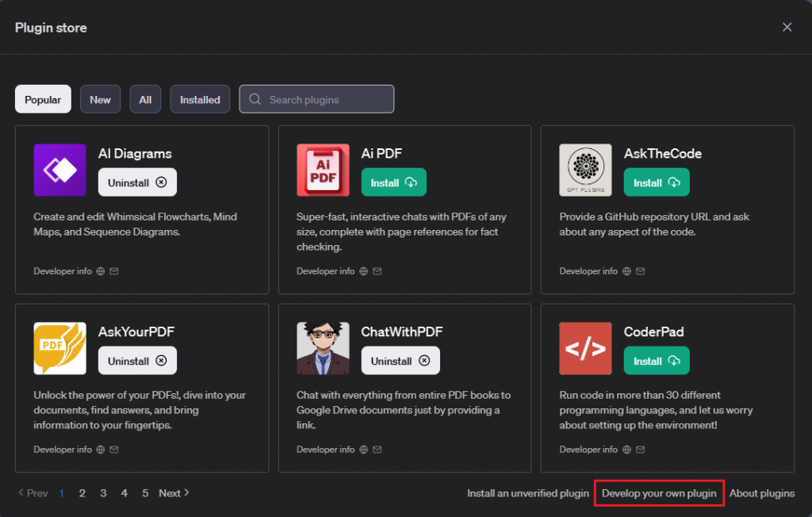Screen dimensions: 812x517
Task: Open CoderPad developer website globe icon
Action: [626, 449]
